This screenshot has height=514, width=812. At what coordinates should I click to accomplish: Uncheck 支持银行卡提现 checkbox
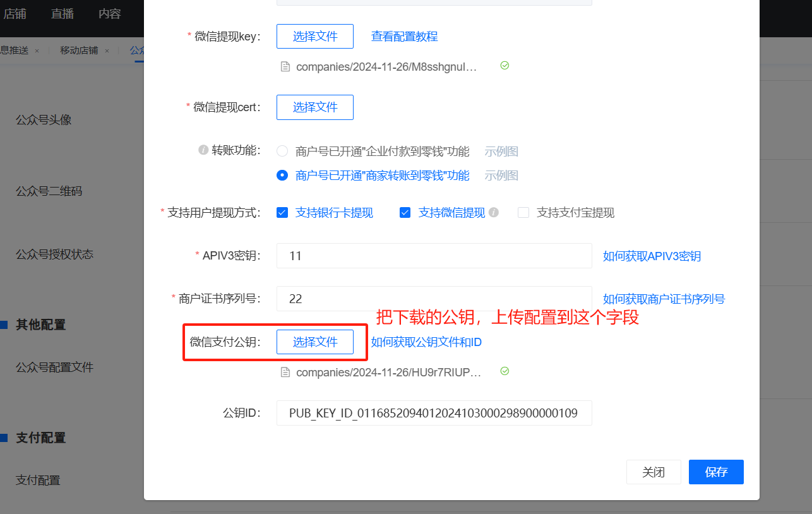click(x=282, y=213)
